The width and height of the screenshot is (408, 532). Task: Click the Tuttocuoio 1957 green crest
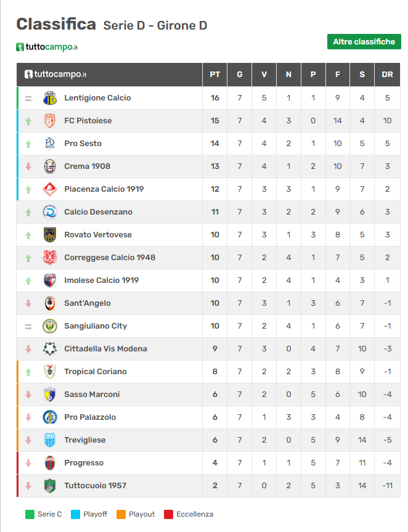pyautogui.click(x=50, y=486)
